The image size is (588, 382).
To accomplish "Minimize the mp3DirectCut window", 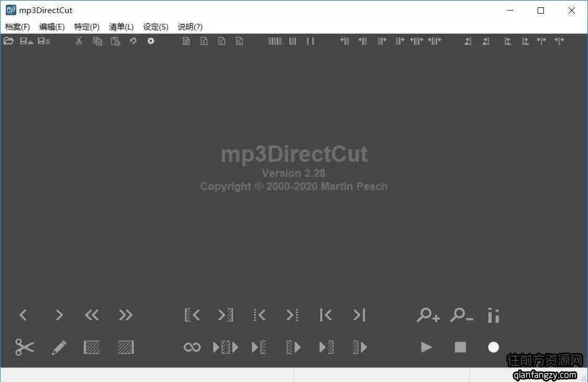I will click(x=510, y=11).
